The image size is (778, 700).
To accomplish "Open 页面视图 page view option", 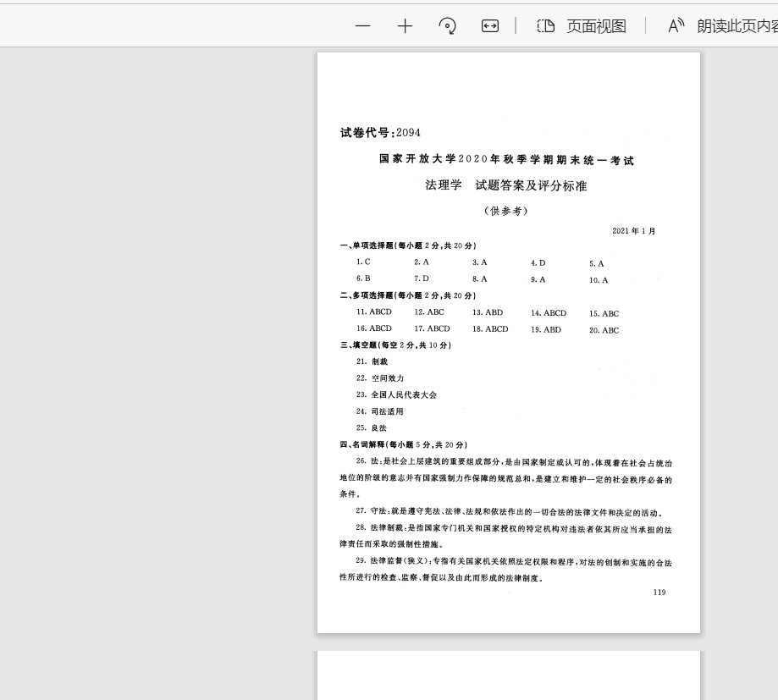I will click(x=596, y=25).
